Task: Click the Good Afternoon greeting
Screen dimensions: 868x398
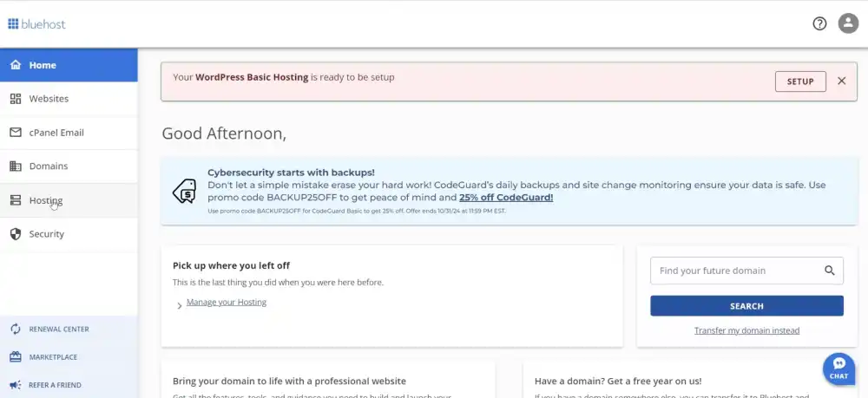Action: coord(224,134)
